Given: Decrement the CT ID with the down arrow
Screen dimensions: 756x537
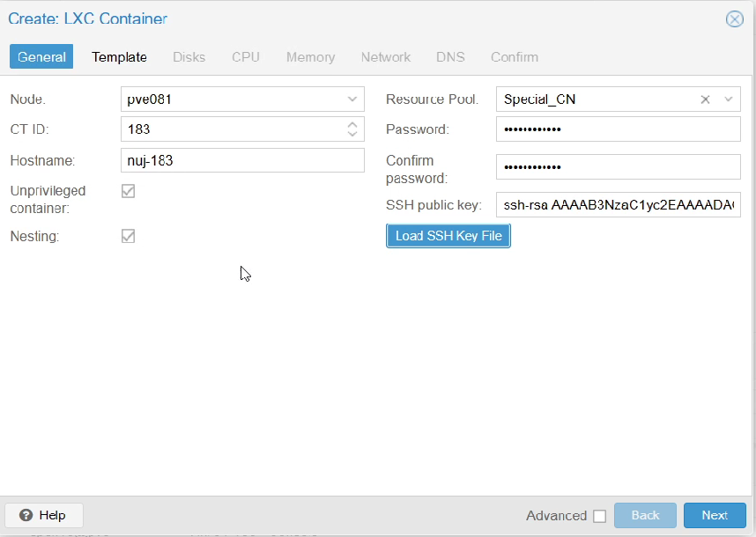Looking at the screenshot, I should 354,133.
